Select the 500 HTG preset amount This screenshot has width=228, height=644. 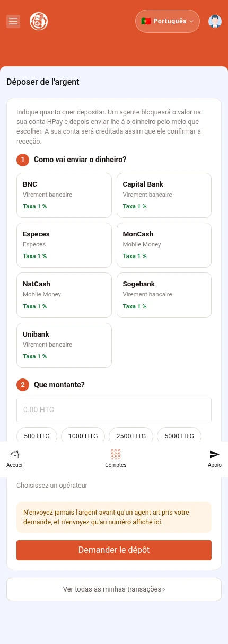(x=37, y=436)
